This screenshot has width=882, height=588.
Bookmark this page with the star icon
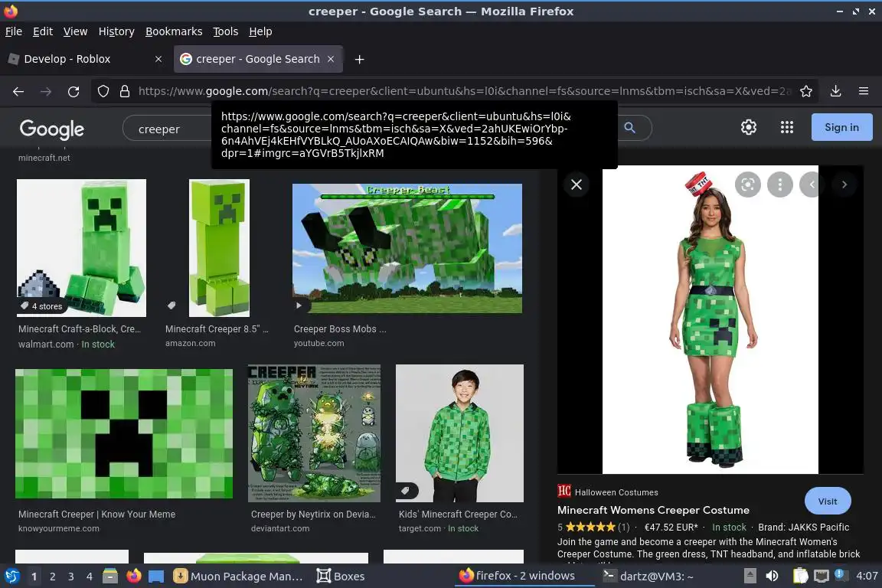click(805, 91)
